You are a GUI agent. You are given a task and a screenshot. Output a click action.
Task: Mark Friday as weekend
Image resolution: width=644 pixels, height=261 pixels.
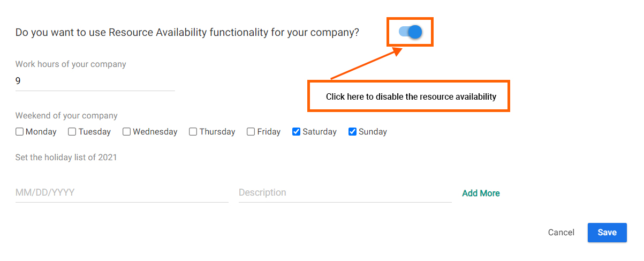point(251,131)
